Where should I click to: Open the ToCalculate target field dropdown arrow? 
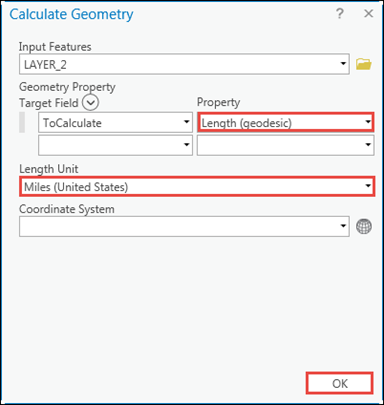tap(187, 122)
